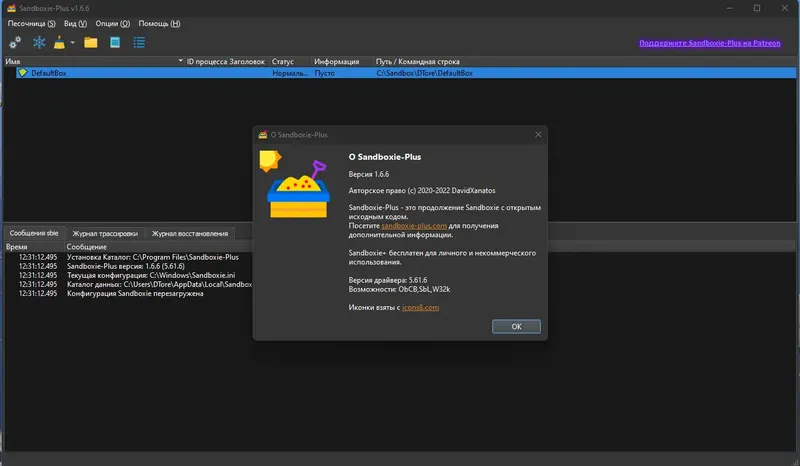The image size is (800, 466).
Task: Expand the broom cleanup dropdown arrow
Action: (x=72, y=43)
